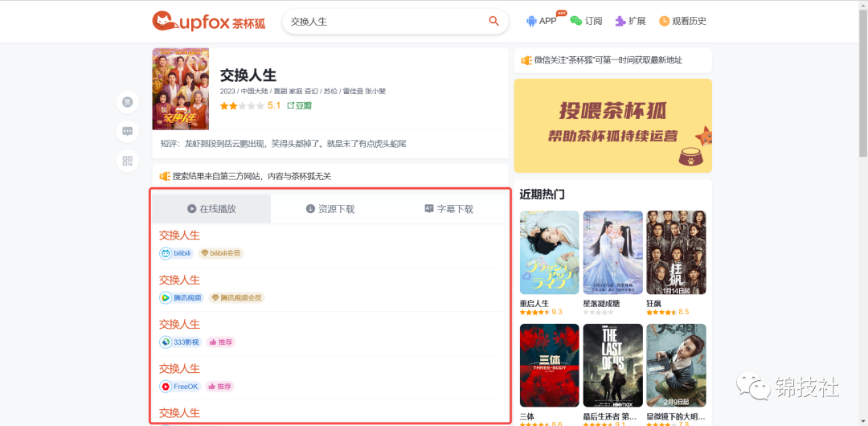This screenshot has height=426, width=868.
Task: Click the 投喂茶杯狐 donation banner
Action: coord(612,125)
